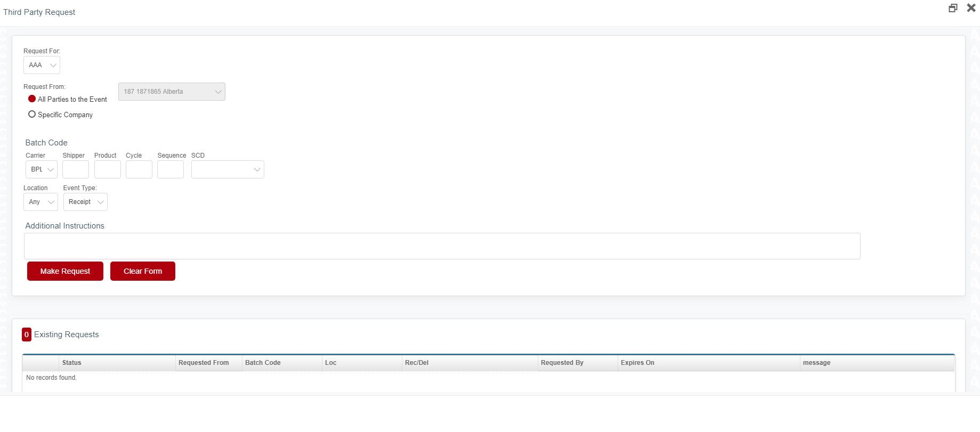
Task: Click the Requested From column header
Action: [204, 363]
